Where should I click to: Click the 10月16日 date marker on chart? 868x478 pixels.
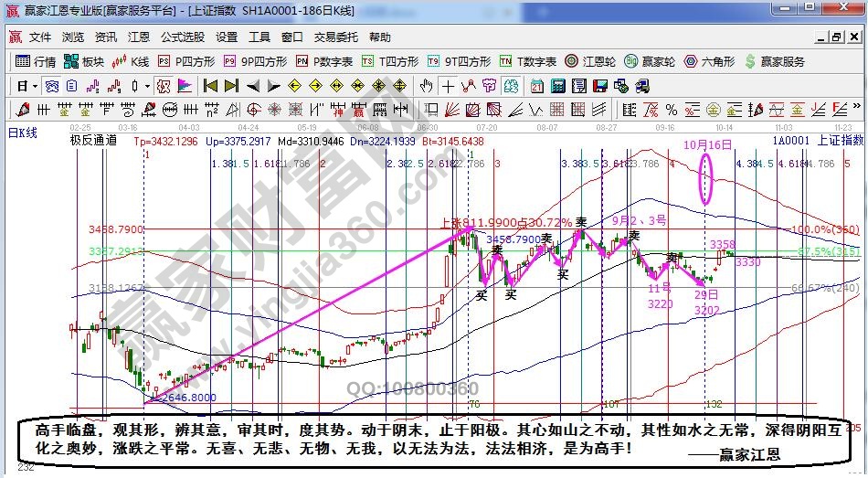708,145
